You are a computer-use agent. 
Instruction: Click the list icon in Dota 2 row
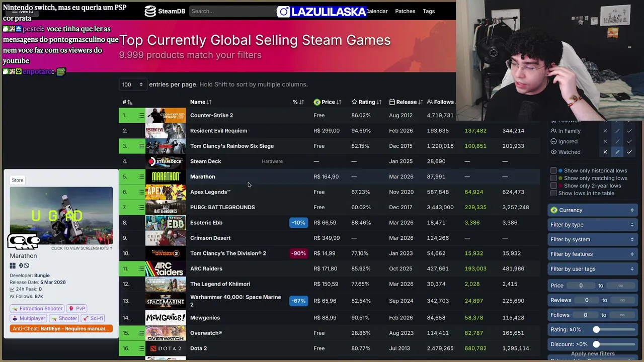[x=141, y=348]
